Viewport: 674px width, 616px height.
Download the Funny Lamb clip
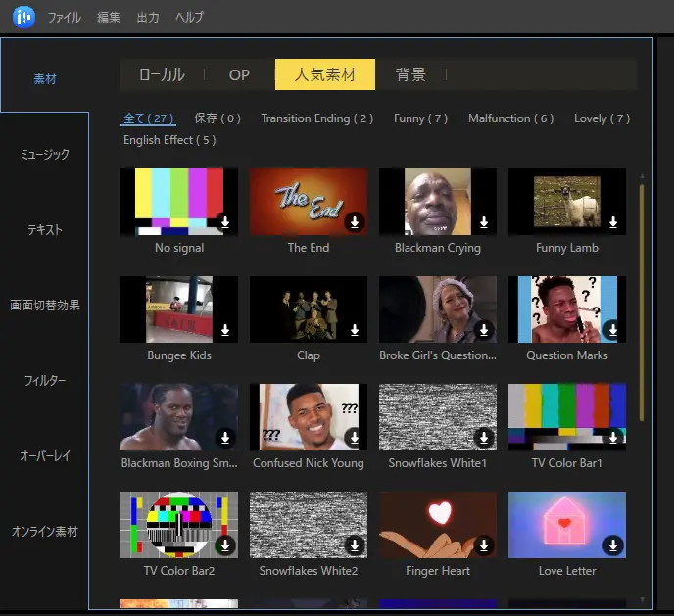tap(613, 222)
